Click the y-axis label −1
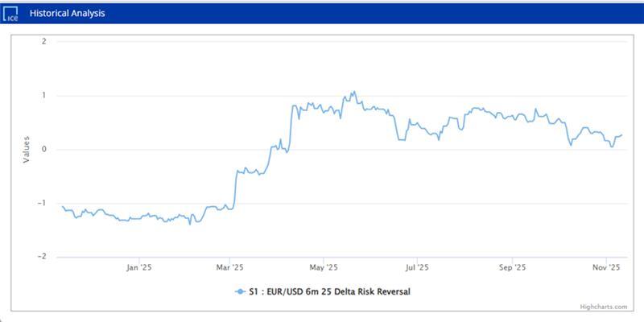 pos(41,204)
